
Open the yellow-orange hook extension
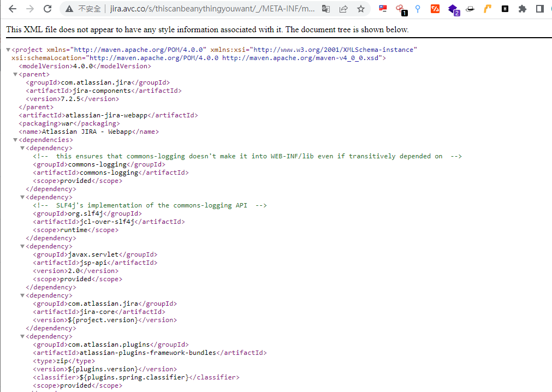click(x=487, y=9)
